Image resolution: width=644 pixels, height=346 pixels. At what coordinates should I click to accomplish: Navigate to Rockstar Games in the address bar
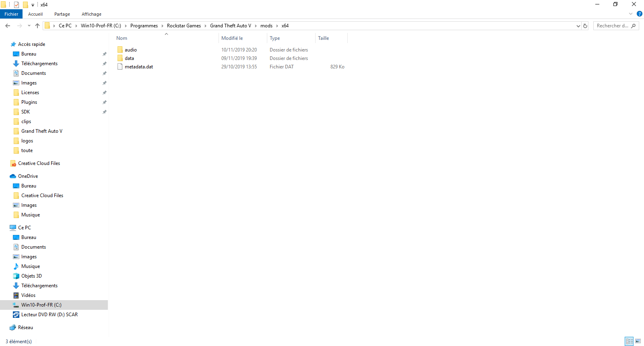tap(184, 26)
